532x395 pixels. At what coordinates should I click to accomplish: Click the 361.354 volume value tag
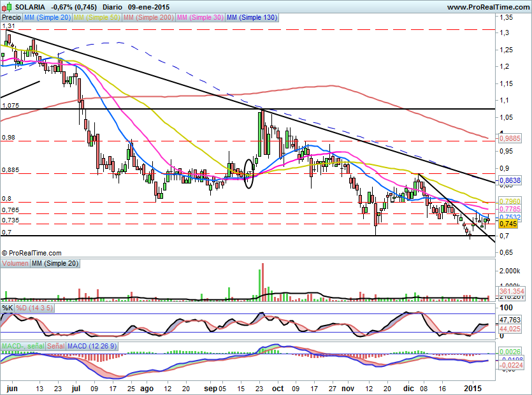coord(510,291)
